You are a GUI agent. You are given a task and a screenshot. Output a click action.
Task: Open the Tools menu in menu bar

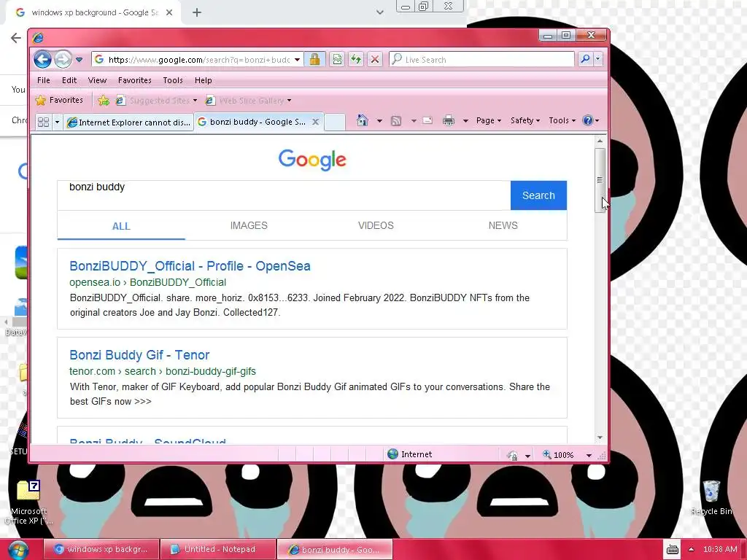point(173,80)
